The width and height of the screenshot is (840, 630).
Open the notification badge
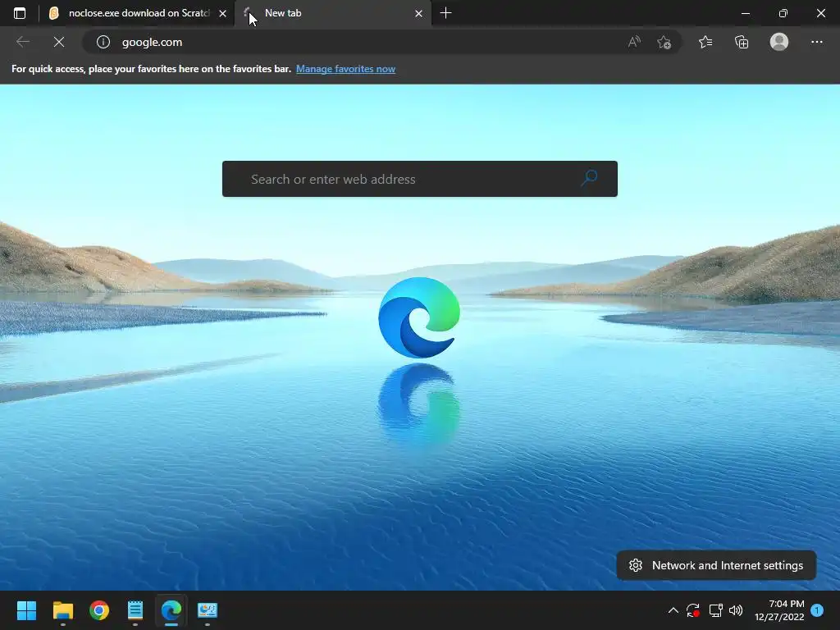pyautogui.click(x=817, y=610)
